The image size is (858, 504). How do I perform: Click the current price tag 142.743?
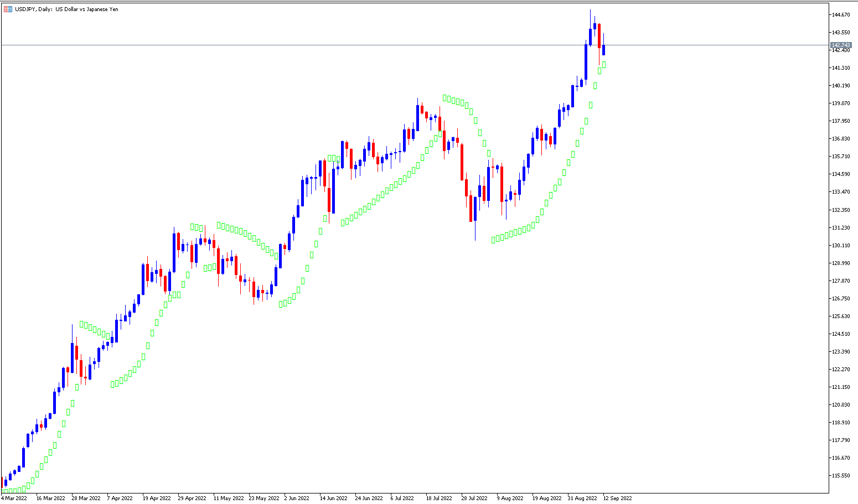[841, 45]
